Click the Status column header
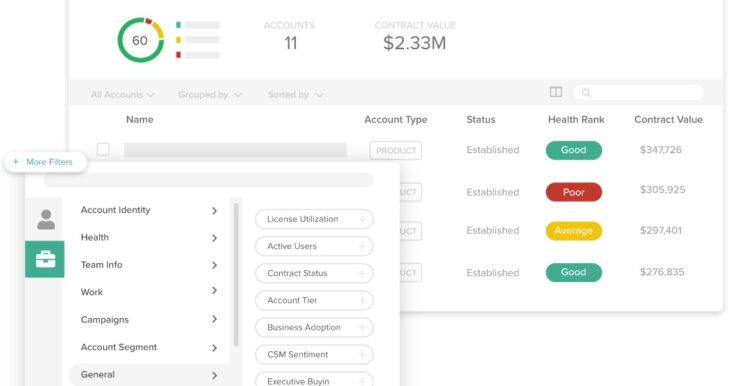 (x=481, y=120)
